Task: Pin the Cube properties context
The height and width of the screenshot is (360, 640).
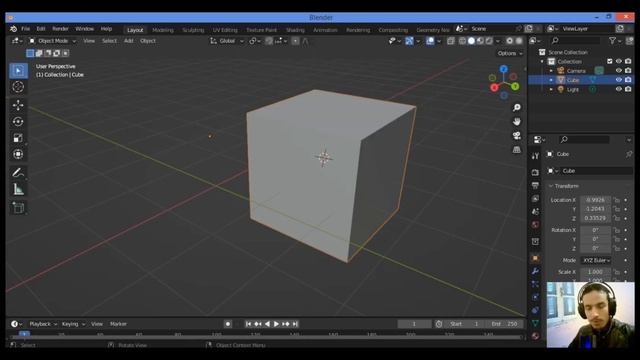Action: tap(629, 154)
